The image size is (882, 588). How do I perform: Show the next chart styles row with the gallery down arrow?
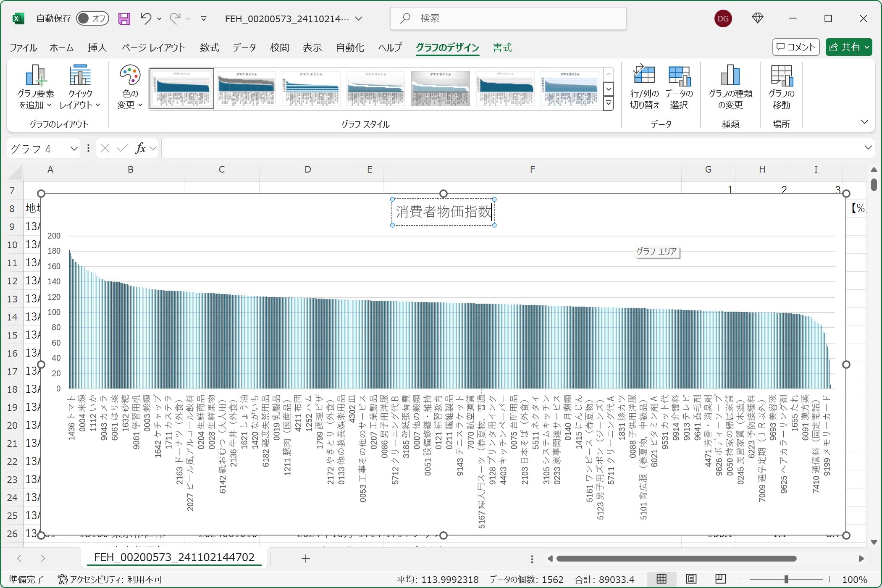(608, 89)
